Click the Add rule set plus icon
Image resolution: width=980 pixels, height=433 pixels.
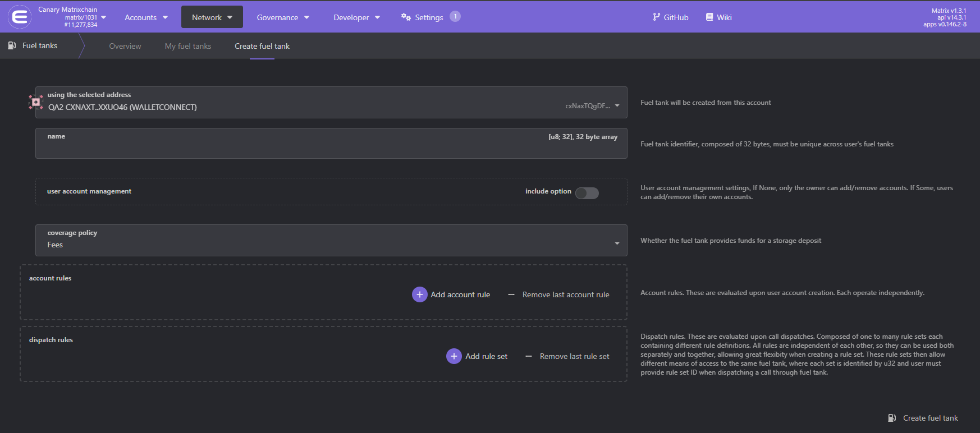pyautogui.click(x=454, y=356)
